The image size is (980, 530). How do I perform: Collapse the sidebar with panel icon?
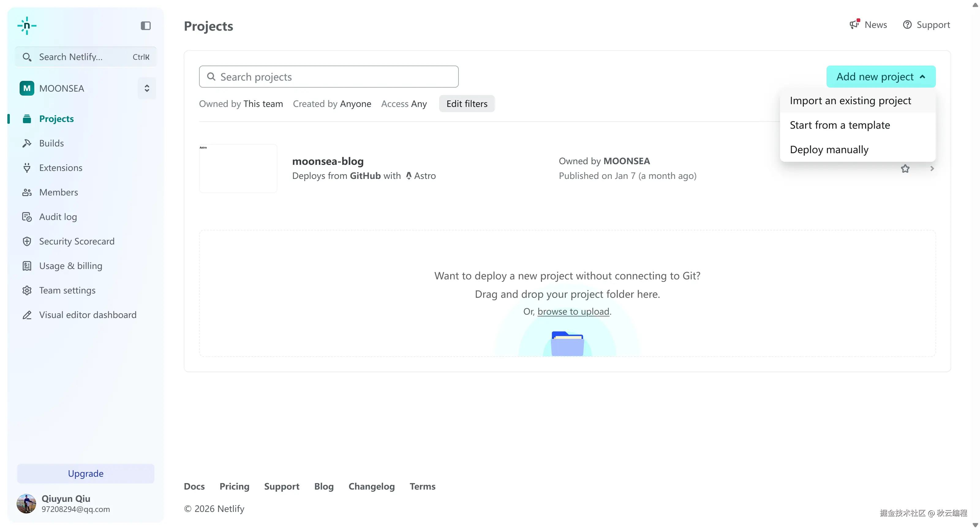point(146,25)
